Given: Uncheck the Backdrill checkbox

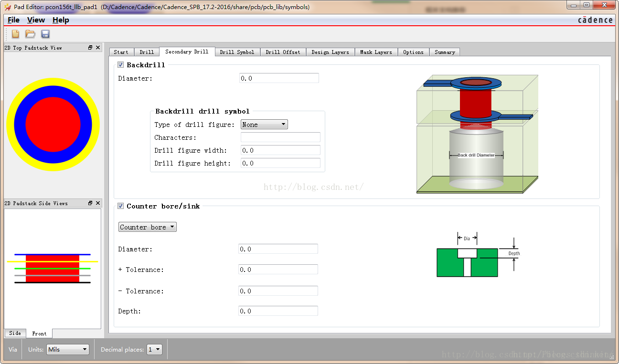Looking at the screenshot, I should point(121,65).
